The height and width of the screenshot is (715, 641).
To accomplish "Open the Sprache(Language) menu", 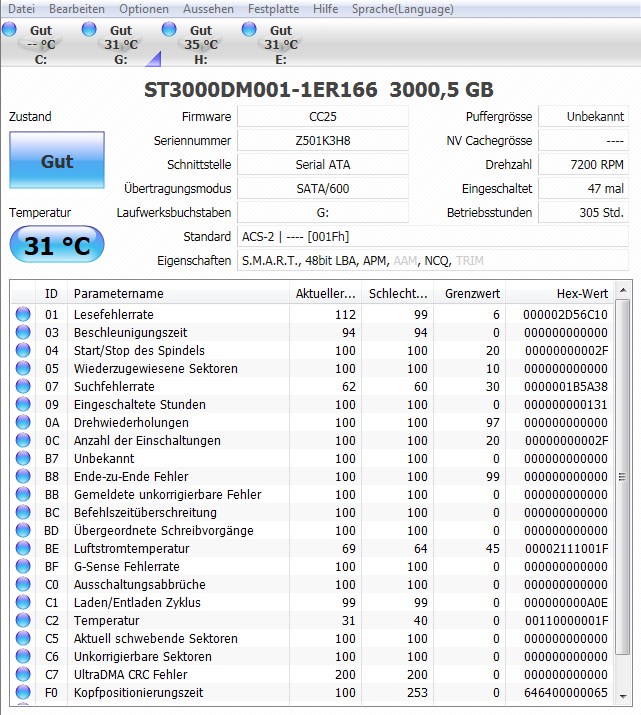I will coord(403,9).
